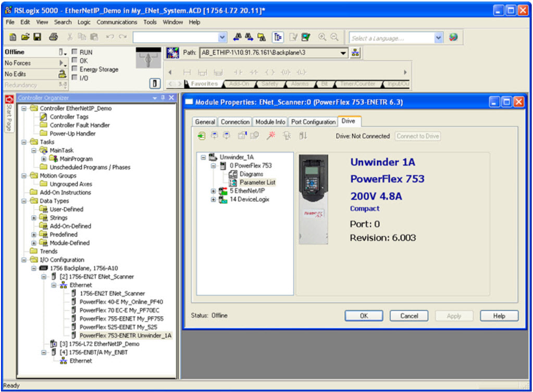This screenshot has width=533, height=392.
Task: Expand the Strings data type node
Action: pos(34,217)
